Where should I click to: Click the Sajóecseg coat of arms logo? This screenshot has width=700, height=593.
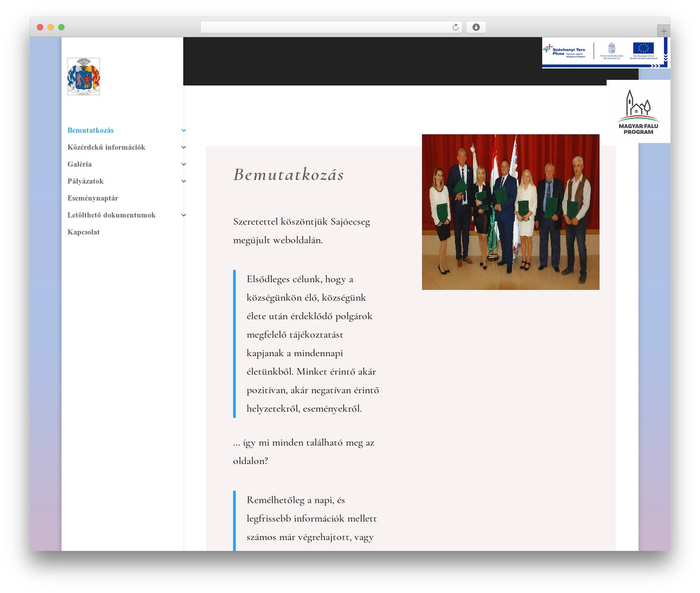[x=84, y=77]
